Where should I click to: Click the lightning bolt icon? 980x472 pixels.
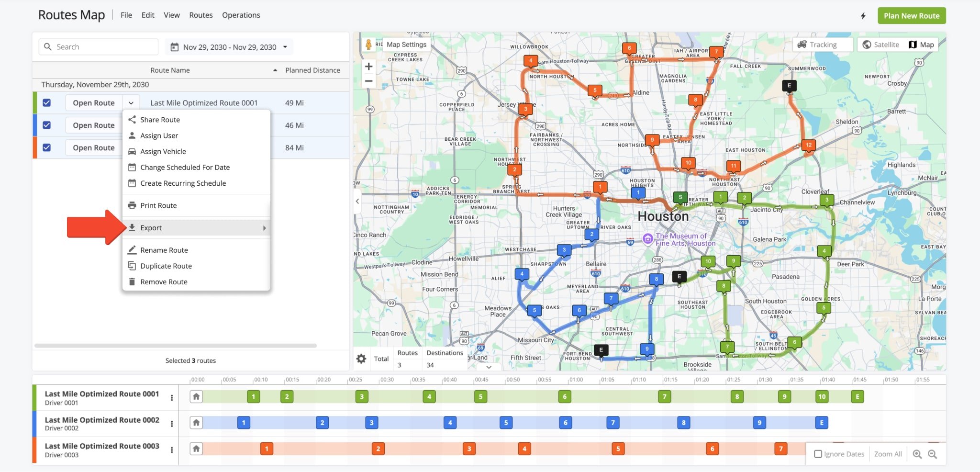pyautogui.click(x=863, y=16)
